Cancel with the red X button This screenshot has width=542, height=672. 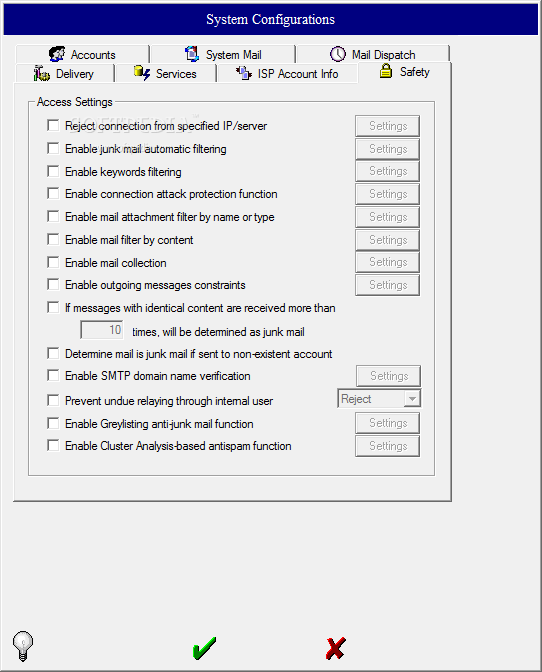[335, 648]
